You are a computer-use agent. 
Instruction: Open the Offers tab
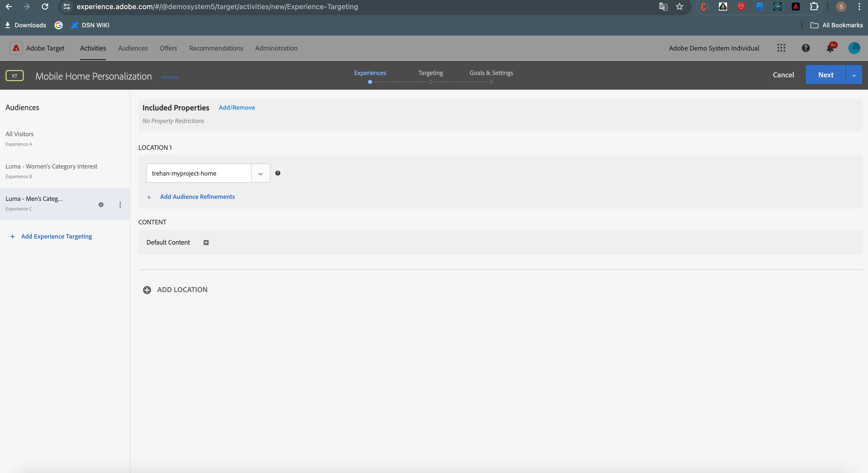click(x=168, y=48)
